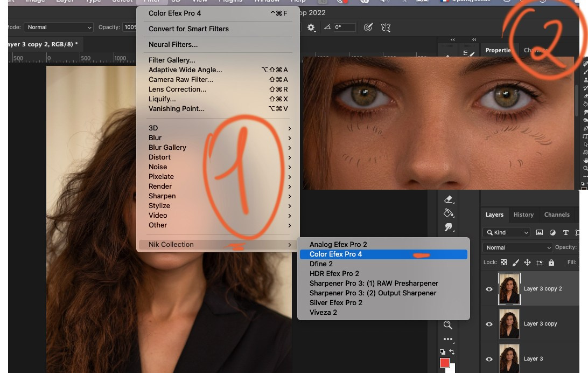Screen dimensions: 588x373
Task: Click the Layer 3 thumbnail
Action: (509, 358)
